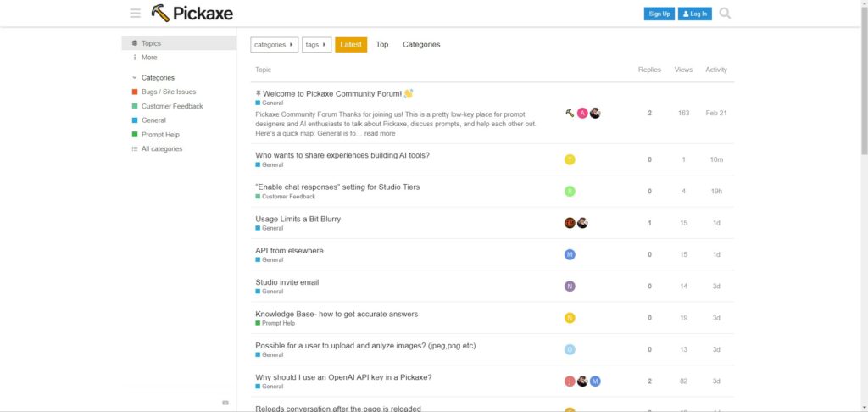The height and width of the screenshot is (412, 868).
Task: Open second avatar on 'Usage Limits a Bit Blurry'
Action: coord(582,223)
